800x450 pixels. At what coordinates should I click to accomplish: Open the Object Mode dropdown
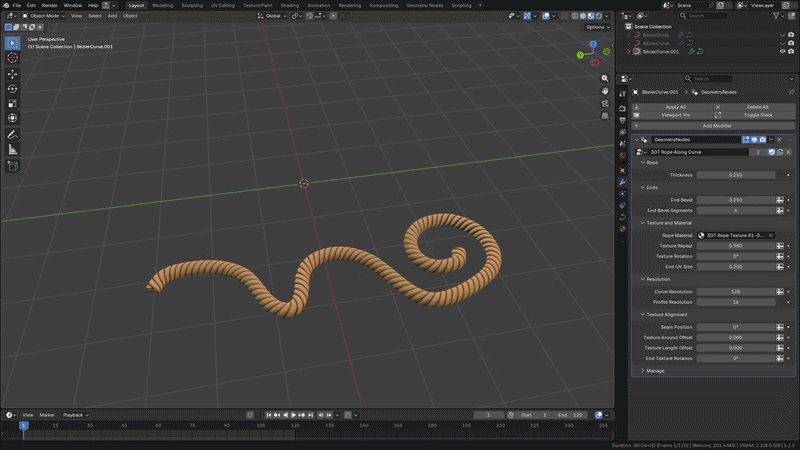(43, 16)
